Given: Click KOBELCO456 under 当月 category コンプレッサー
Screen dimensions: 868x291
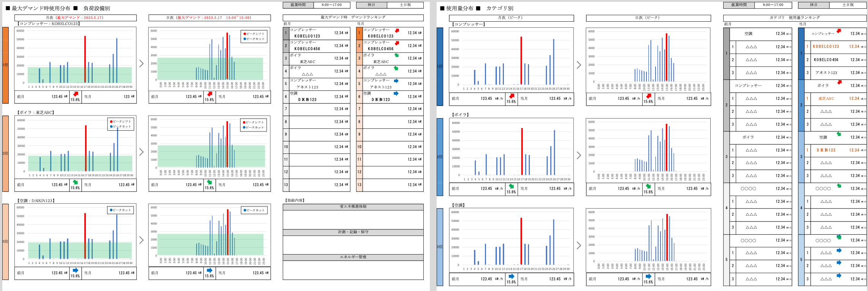Looking at the screenshot, I should coord(826,60).
